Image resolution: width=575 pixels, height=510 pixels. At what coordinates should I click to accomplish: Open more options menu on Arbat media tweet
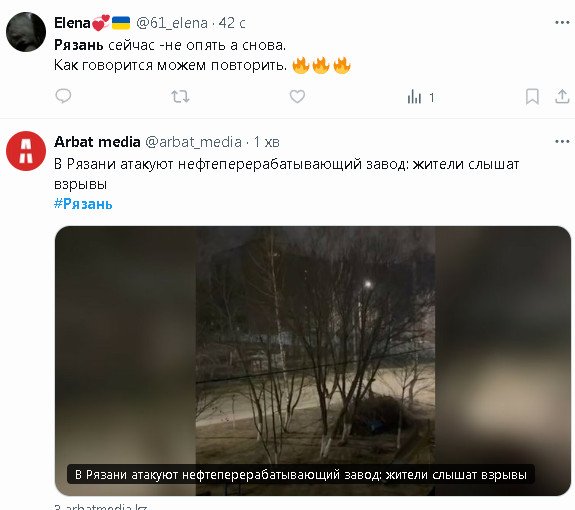tap(562, 142)
